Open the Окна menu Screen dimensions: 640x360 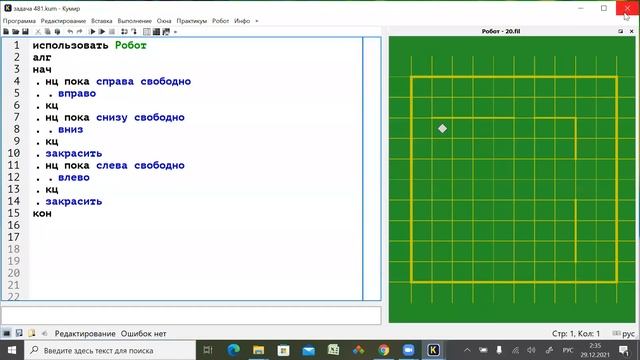tap(164, 21)
